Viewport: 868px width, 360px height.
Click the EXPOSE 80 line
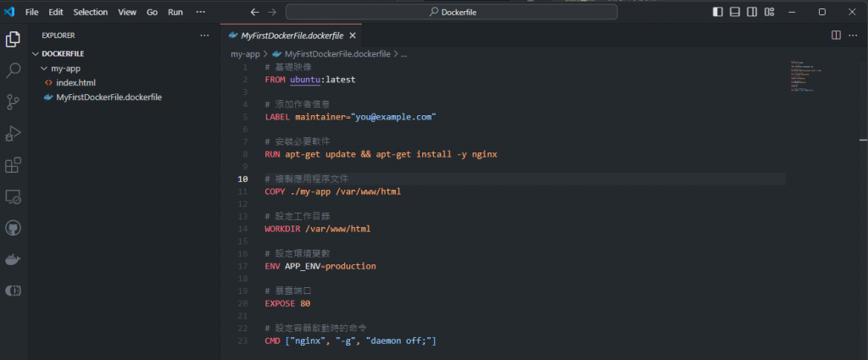pyautogui.click(x=287, y=303)
